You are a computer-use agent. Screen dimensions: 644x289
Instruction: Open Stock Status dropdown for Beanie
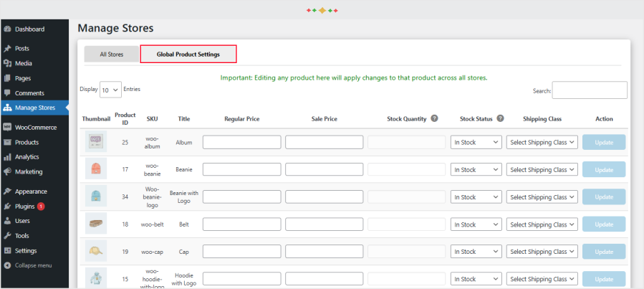pos(476,170)
